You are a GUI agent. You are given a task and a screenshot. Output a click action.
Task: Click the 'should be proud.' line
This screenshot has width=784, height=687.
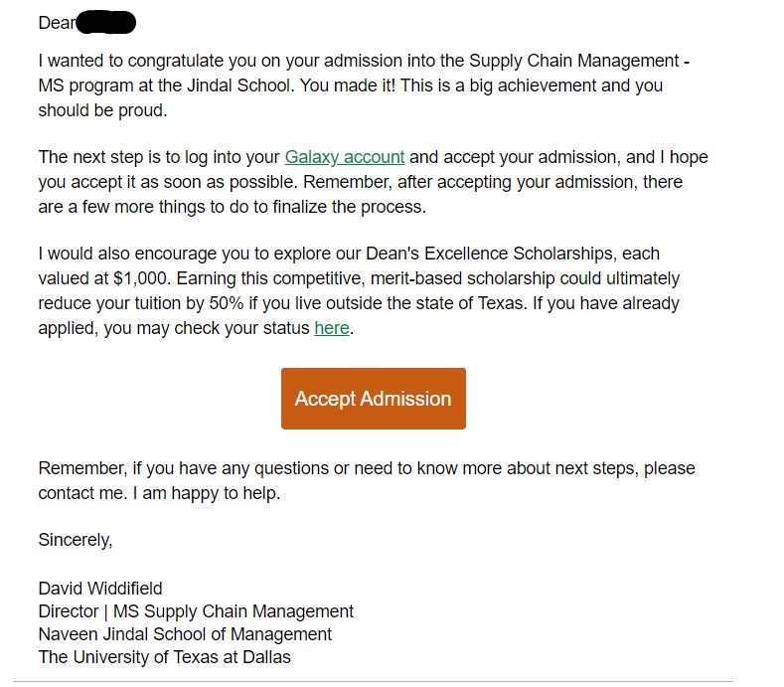(x=103, y=110)
